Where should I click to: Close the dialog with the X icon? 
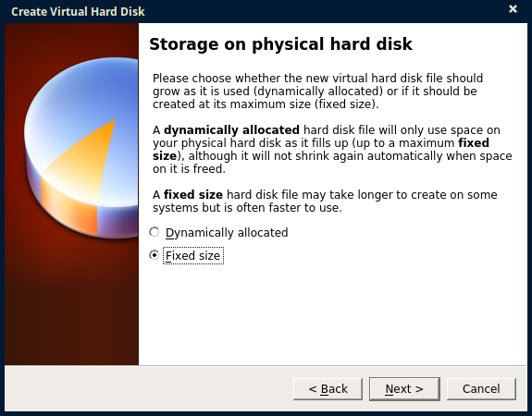513,9
